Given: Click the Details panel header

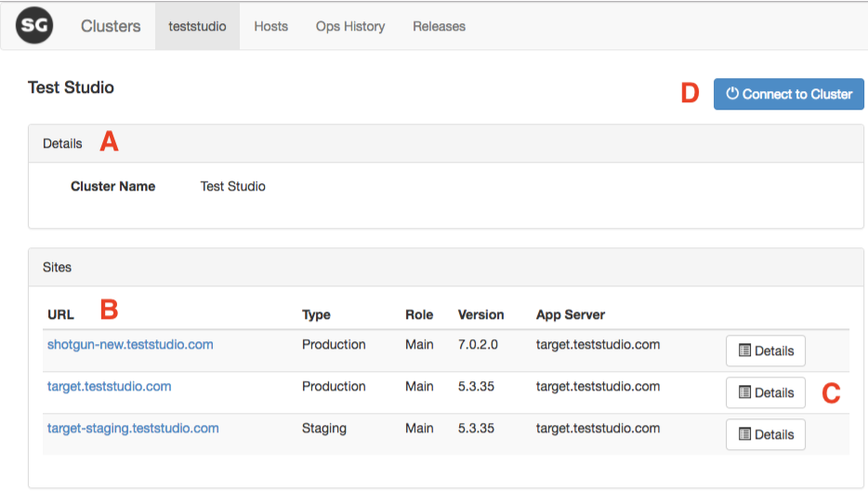Looking at the screenshot, I should click(x=62, y=144).
